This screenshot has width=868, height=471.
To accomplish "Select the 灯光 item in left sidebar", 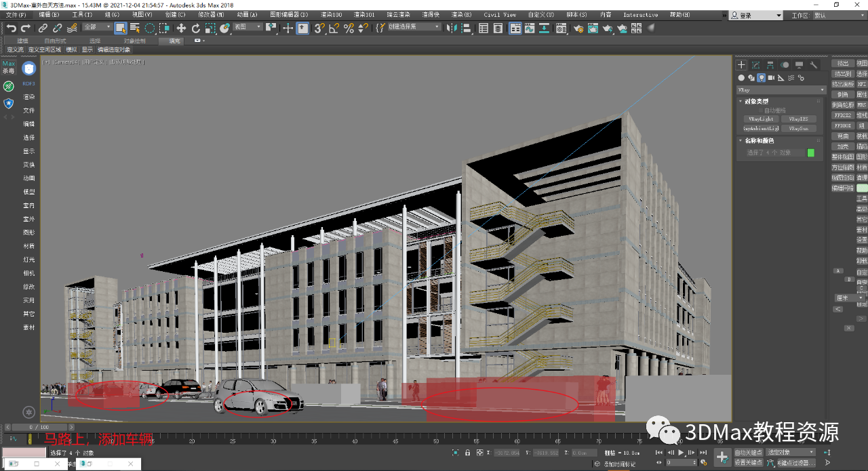I will tap(28, 260).
